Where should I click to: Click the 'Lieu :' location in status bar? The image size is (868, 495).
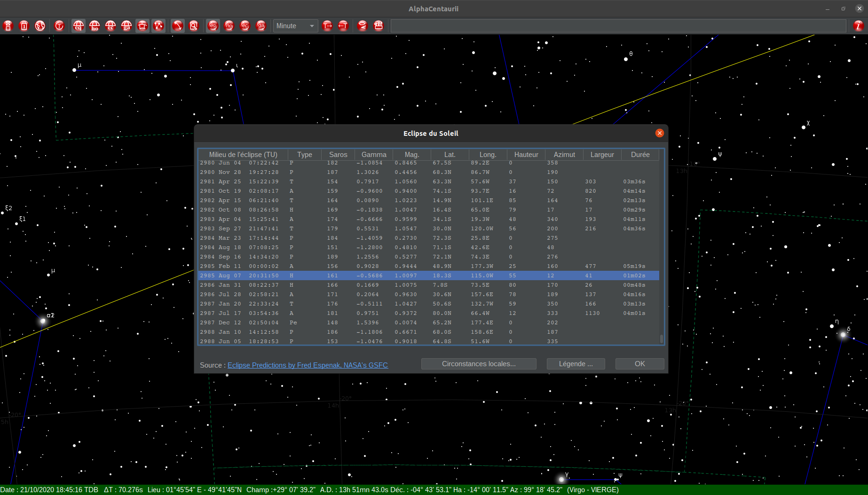[195, 490]
